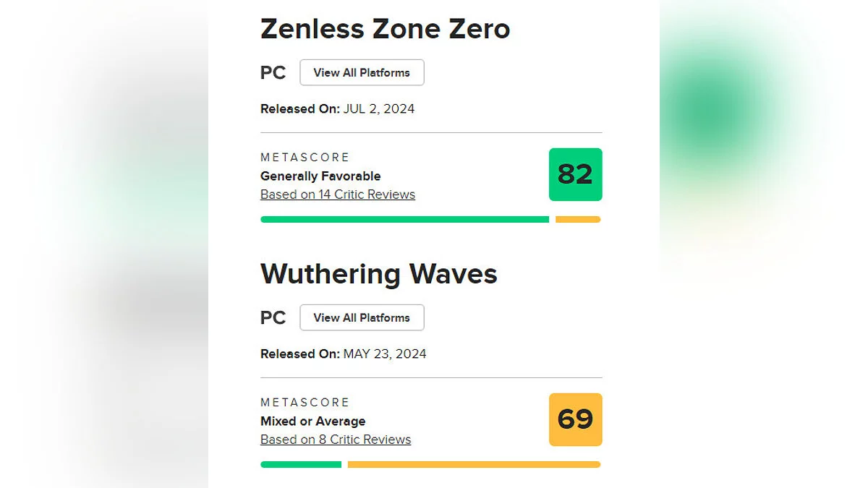Image resolution: width=868 pixels, height=488 pixels.
Task: Open the Based on 14 Critic Reviews link
Action: tap(338, 194)
